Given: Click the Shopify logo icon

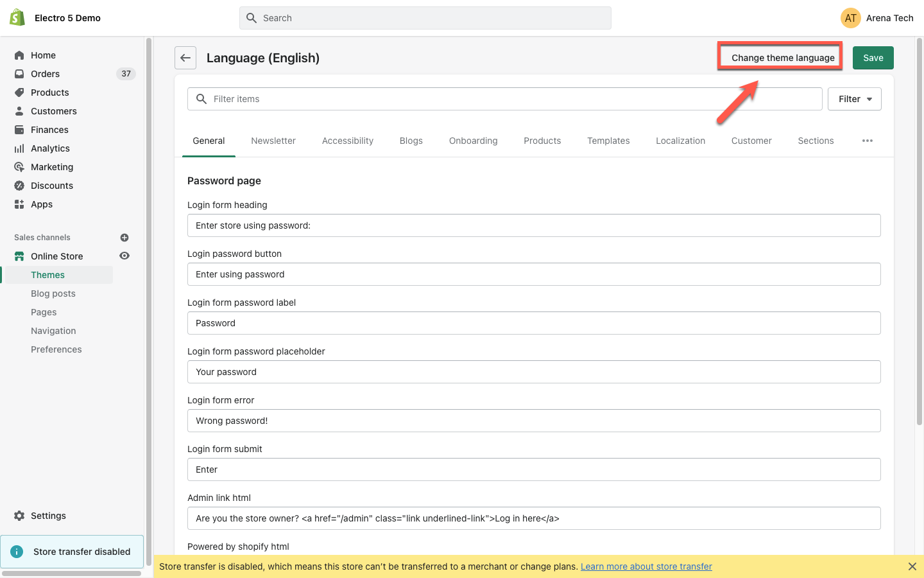Looking at the screenshot, I should (x=17, y=18).
